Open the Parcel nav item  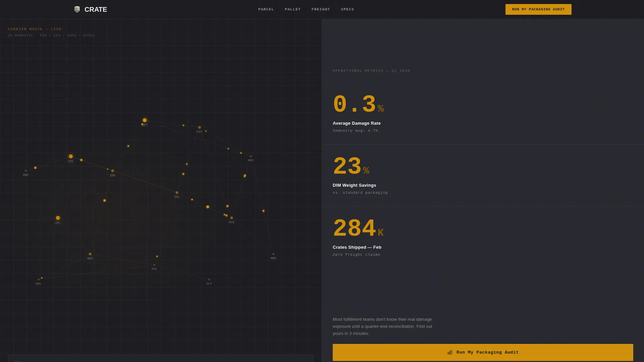coord(266,9)
